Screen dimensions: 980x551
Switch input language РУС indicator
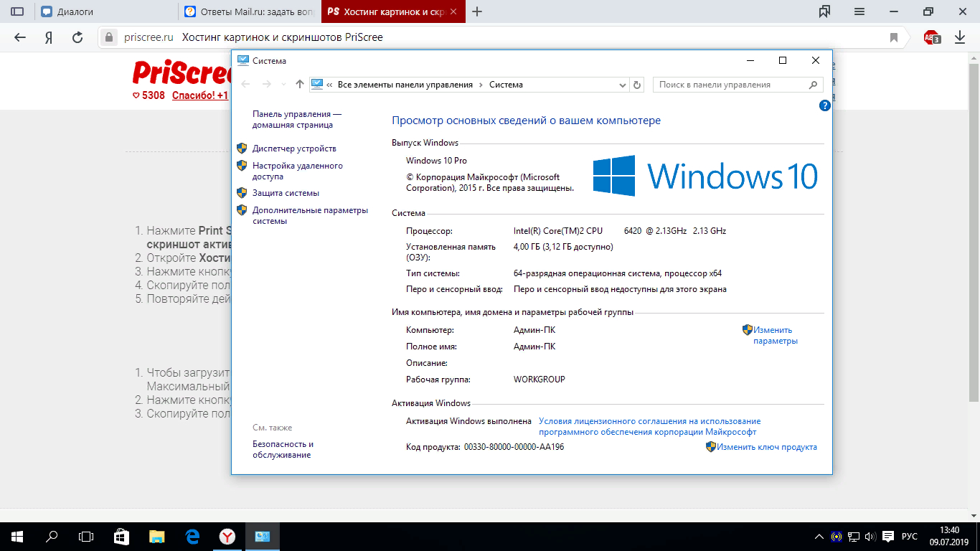pyautogui.click(x=910, y=536)
